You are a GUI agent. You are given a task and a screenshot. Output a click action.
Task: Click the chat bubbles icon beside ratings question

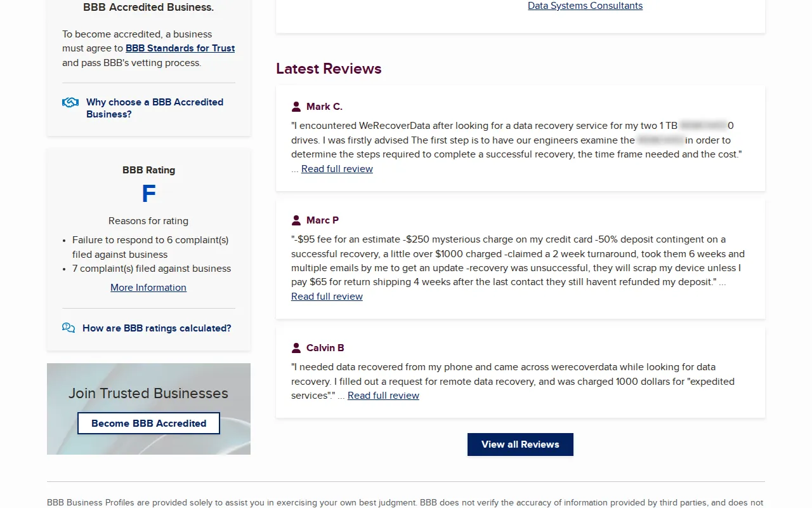point(69,328)
